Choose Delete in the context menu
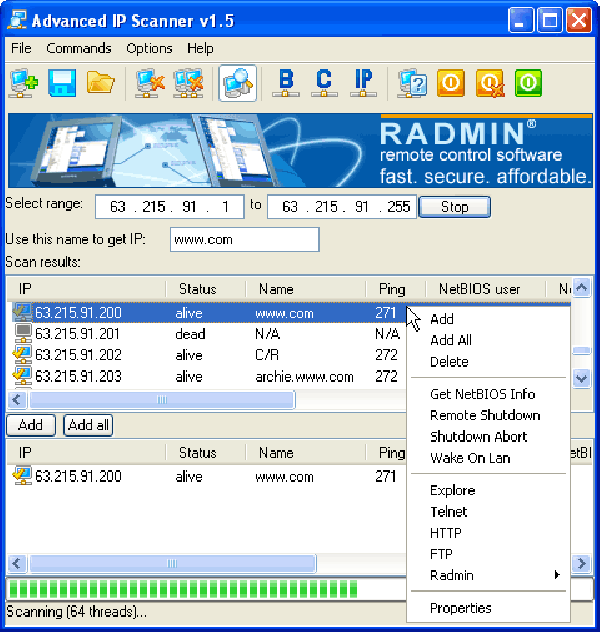This screenshot has width=600, height=632. (x=488, y=362)
